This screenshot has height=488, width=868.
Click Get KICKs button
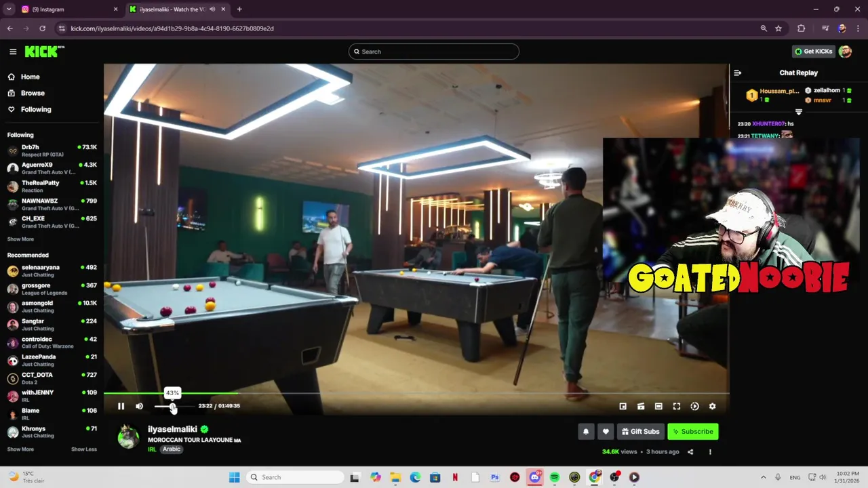pos(813,52)
